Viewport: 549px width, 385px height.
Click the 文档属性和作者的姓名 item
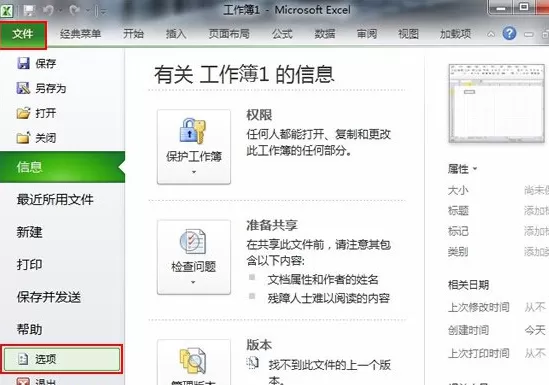click(x=323, y=280)
